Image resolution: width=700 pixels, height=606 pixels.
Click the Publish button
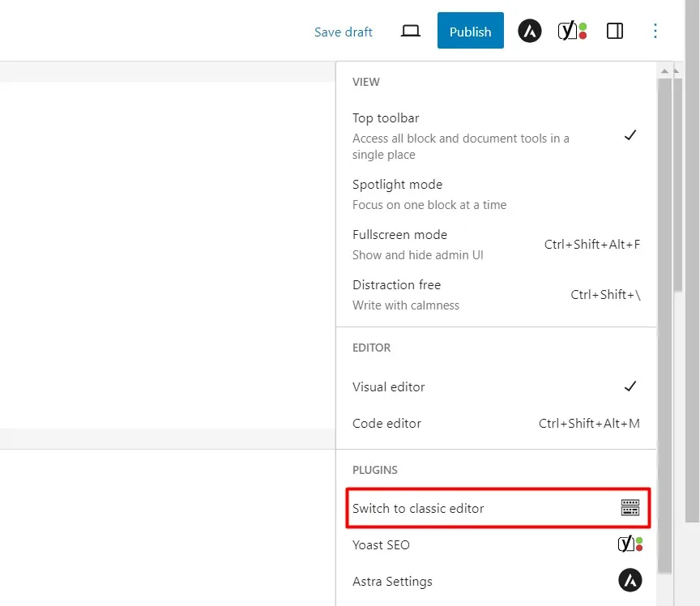[x=471, y=30]
